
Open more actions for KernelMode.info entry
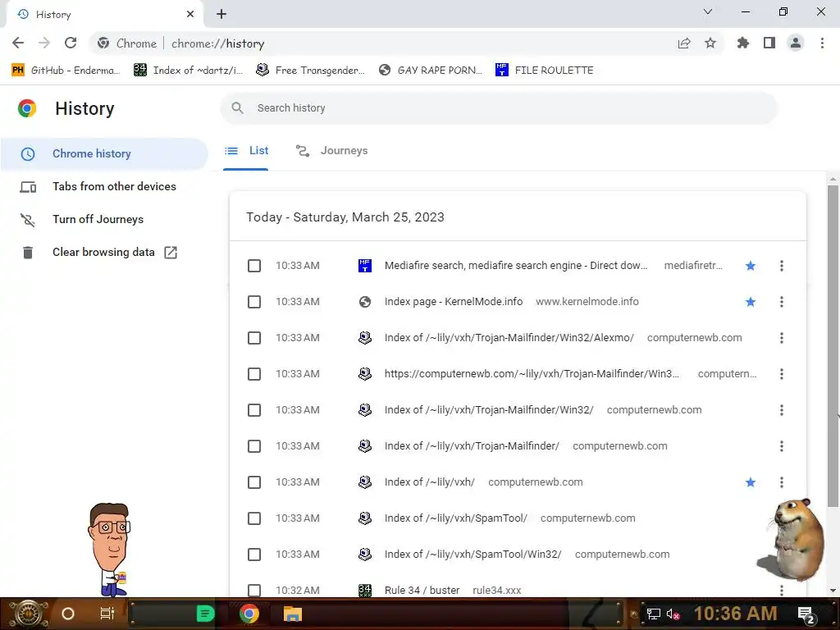(x=782, y=302)
